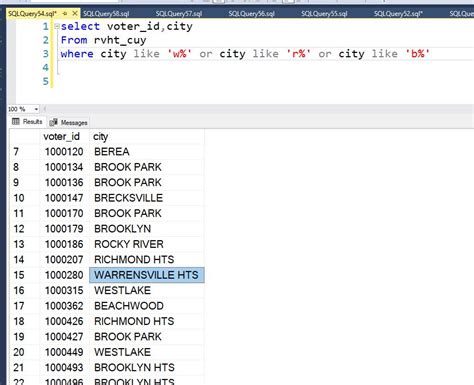Switch to the SQLQuery57.sql tab
Viewport: 474px width, 385px height.
click(179, 14)
